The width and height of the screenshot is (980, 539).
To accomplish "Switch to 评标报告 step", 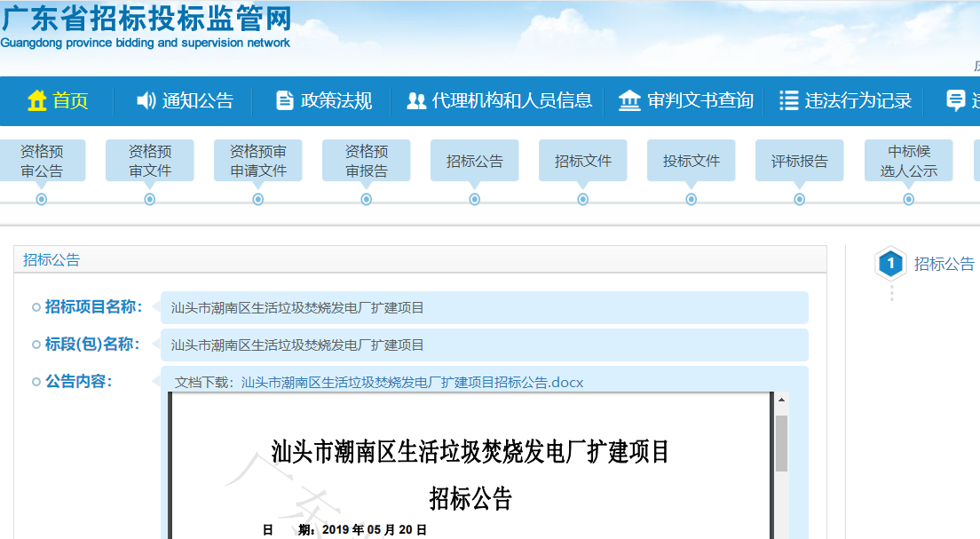I will coord(799,162).
